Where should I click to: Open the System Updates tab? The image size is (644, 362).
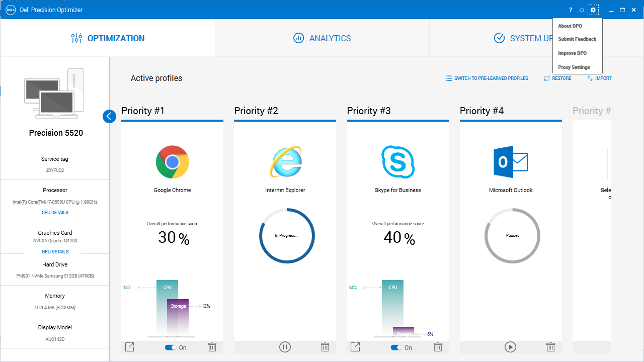point(523,38)
